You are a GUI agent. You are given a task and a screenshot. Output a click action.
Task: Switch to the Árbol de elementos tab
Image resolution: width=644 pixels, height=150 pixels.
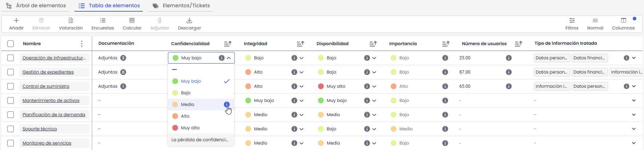click(x=36, y=6)
